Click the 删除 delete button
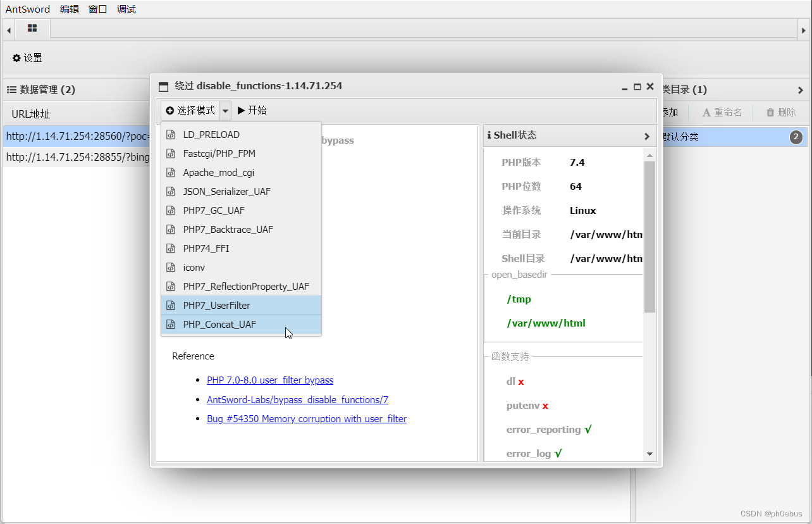 (781, 112)
